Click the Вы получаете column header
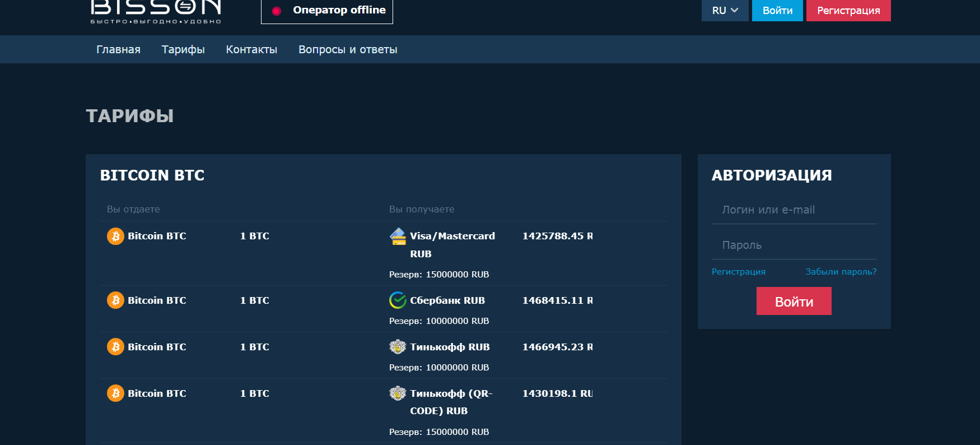Screen dimensions: 980x445 click(422, 209)
